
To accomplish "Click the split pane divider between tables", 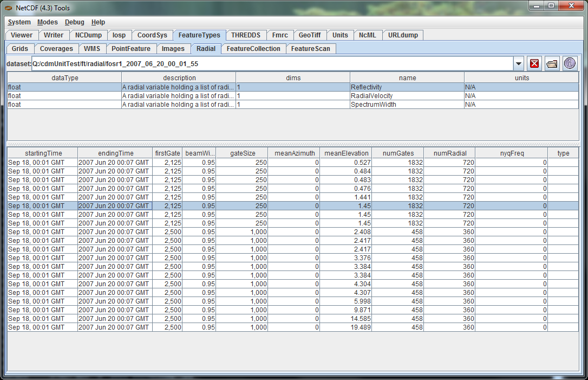I will [x=292, y=144].
